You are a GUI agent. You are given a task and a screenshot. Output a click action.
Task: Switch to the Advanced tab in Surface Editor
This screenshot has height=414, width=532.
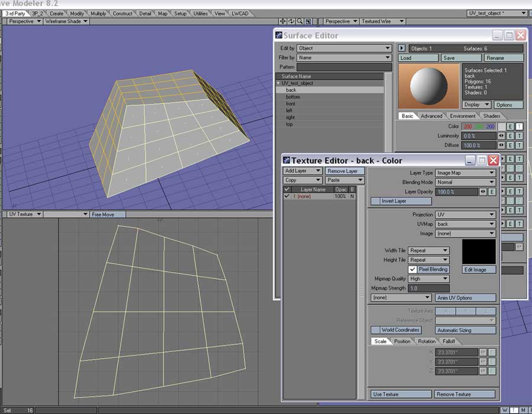click(x=432, y=116)
